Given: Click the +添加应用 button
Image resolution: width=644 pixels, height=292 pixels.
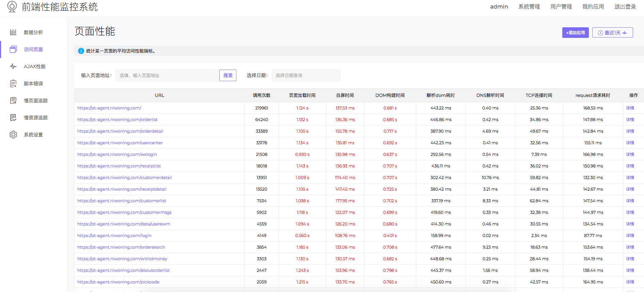Looking at the screenshot, I should 575,32.
